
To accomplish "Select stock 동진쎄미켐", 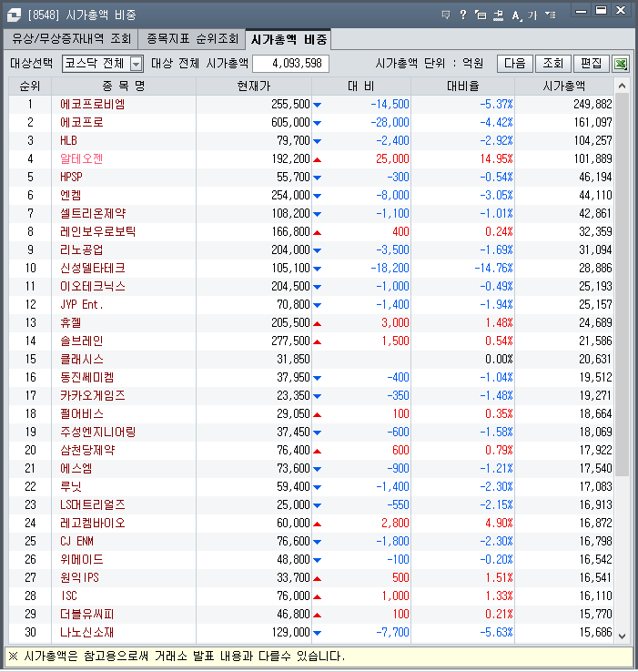I will coord(87,378).
